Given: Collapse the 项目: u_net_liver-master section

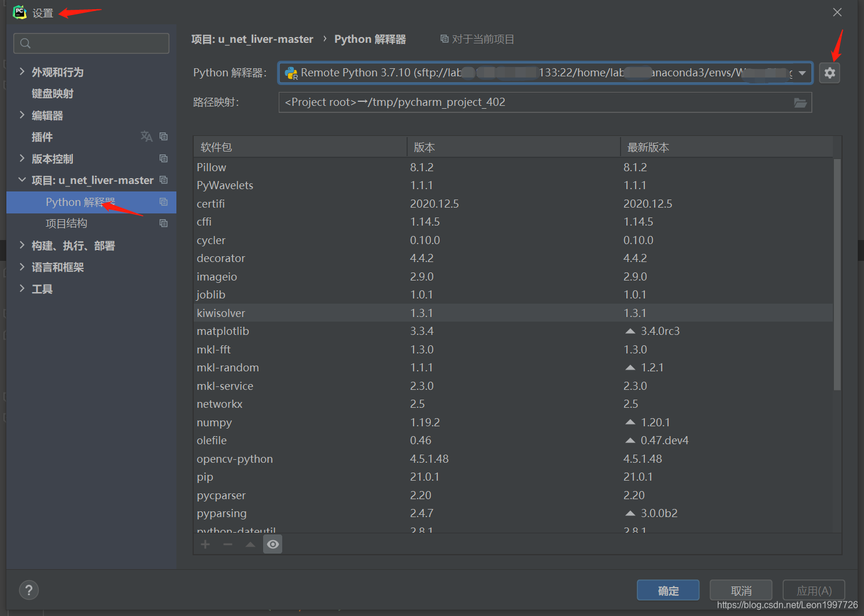Looking at the screenshot, I should pyautogui.click(x=22, y=180).
